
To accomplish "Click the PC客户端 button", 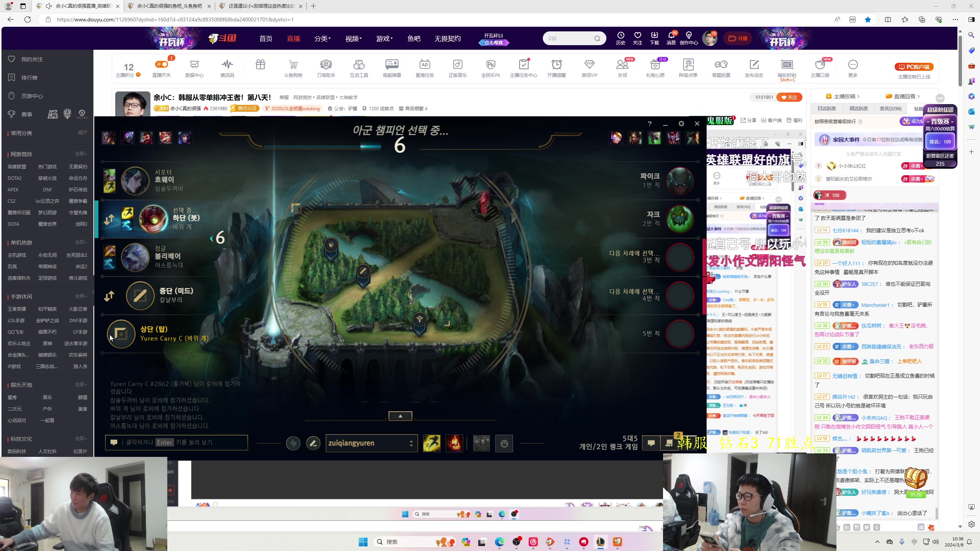I will click(x=914, y=67).
